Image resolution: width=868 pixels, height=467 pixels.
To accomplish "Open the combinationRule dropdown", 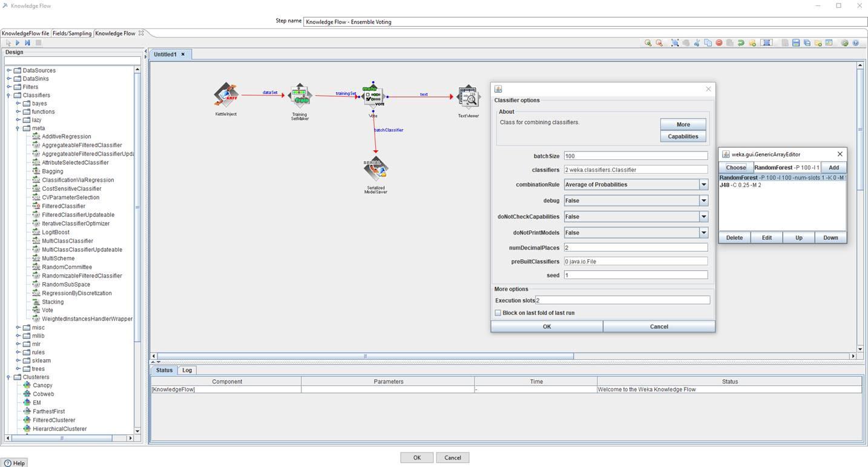I will pyautogui.click(x=703, y=184).
